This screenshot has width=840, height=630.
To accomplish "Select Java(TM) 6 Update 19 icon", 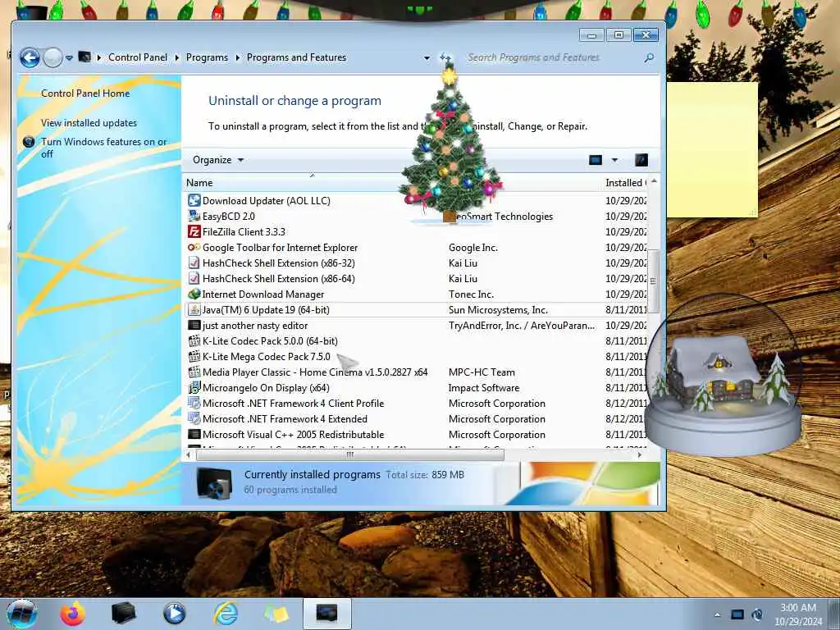I will [194, 309].
